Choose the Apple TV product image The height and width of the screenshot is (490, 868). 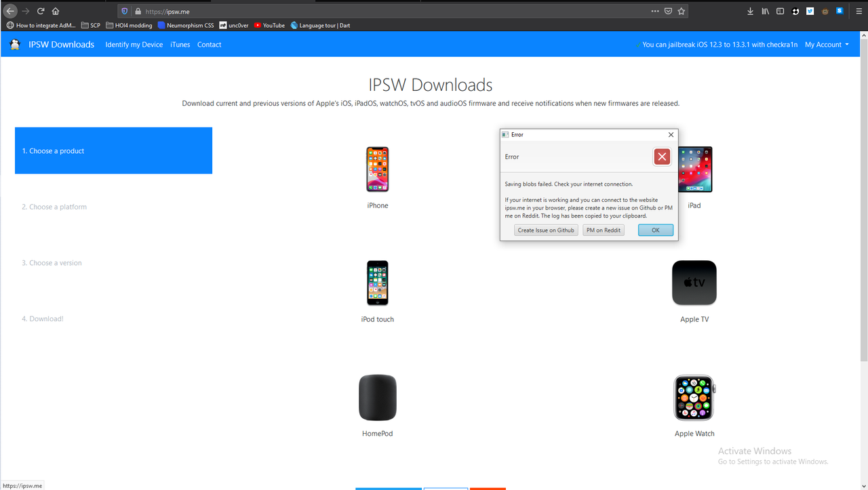pos(694,283)
